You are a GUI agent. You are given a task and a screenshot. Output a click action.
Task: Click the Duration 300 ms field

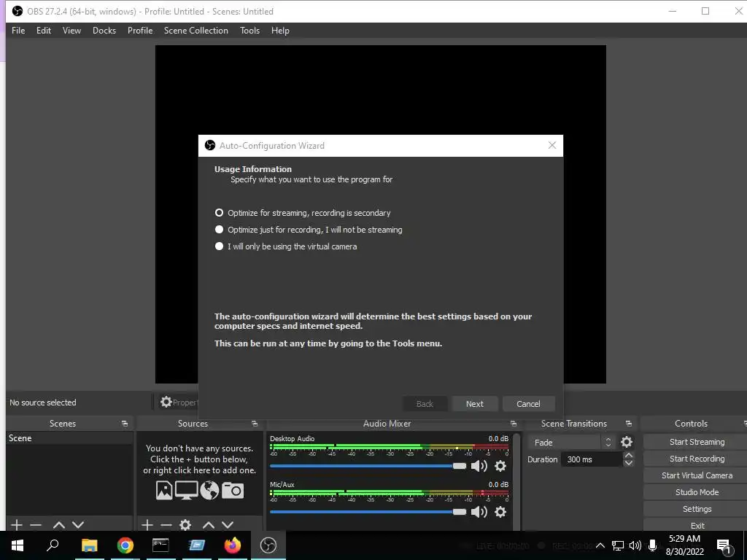pos(591,459)
